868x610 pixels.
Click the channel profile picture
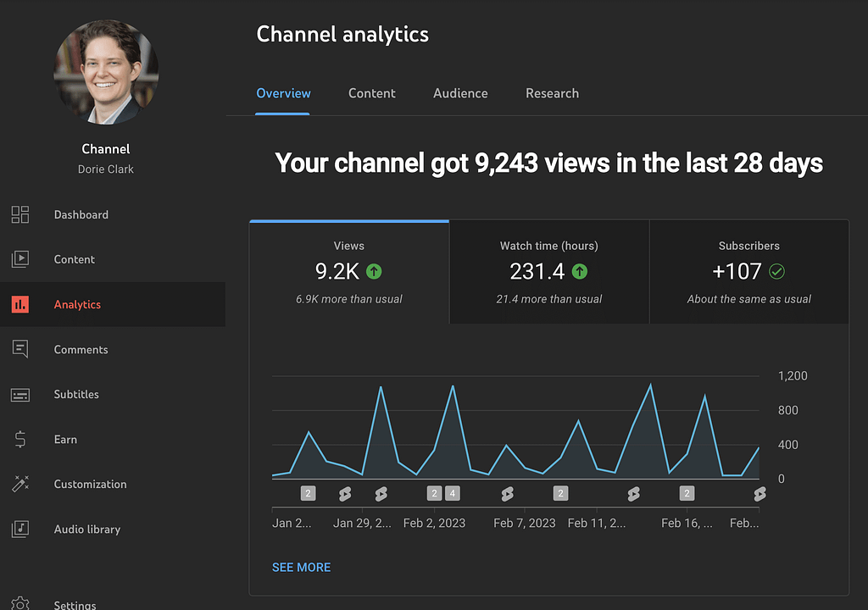point(106,72)
